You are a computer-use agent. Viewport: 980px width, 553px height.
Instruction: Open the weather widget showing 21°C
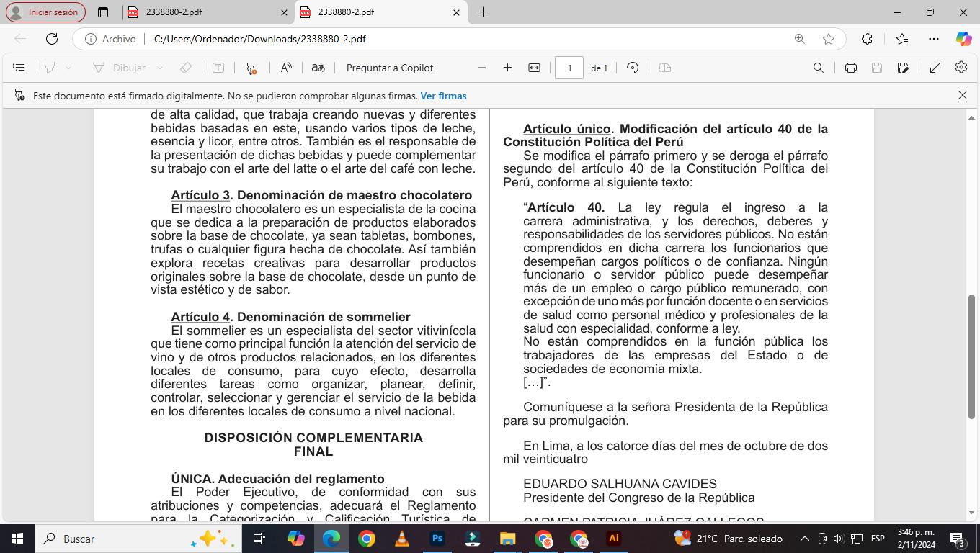(728, 539)
